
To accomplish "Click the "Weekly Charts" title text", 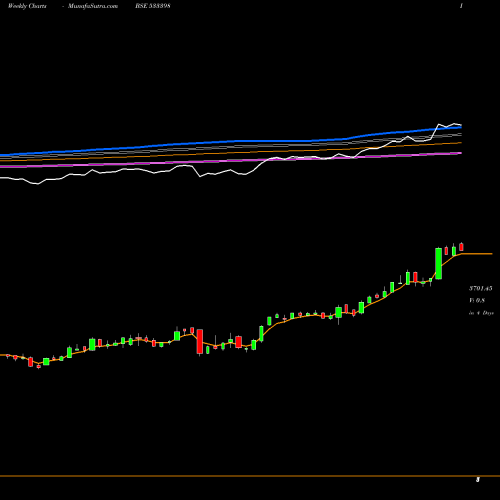I will click(x=27, y=6).
